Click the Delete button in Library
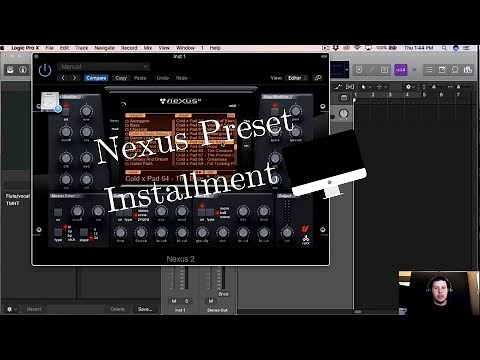Screen dimensions: 480x360 point(117,309)
